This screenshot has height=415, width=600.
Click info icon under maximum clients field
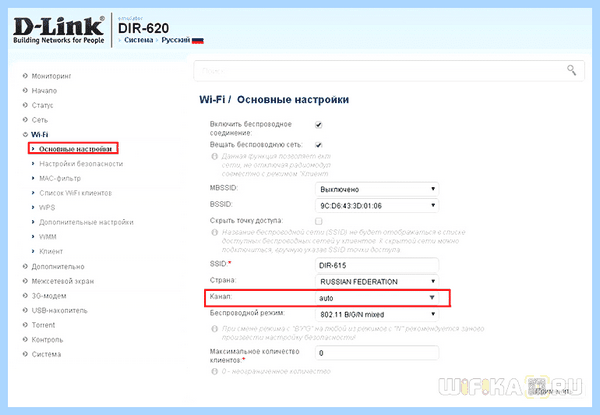coord(215,371)
